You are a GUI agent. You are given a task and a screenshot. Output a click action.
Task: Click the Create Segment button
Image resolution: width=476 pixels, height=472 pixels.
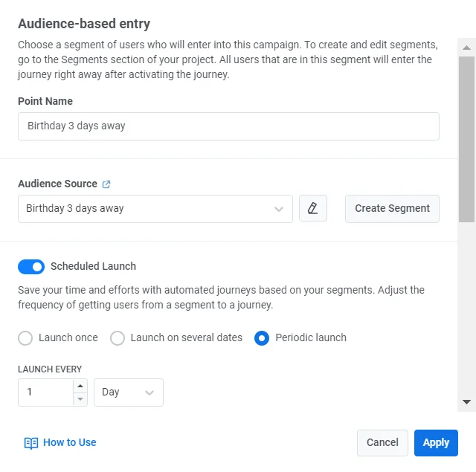[x=392, y=209]
